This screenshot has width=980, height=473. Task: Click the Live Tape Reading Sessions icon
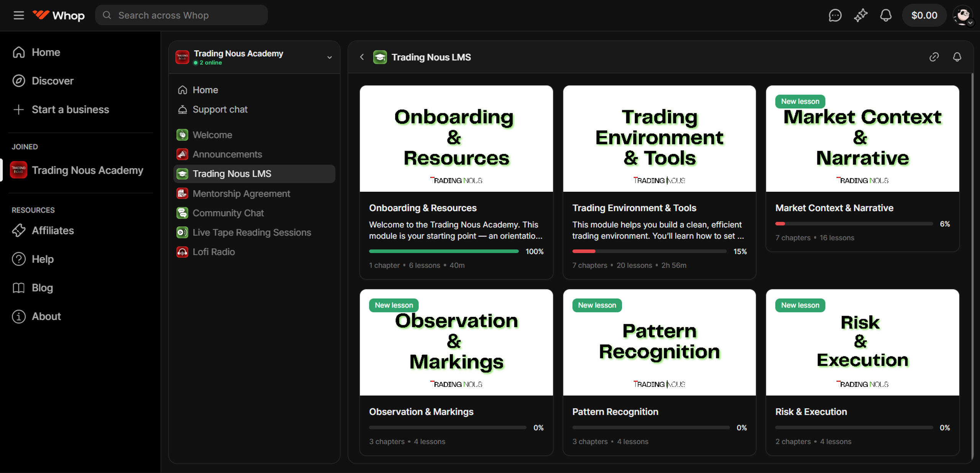click(x=182, y=232)
